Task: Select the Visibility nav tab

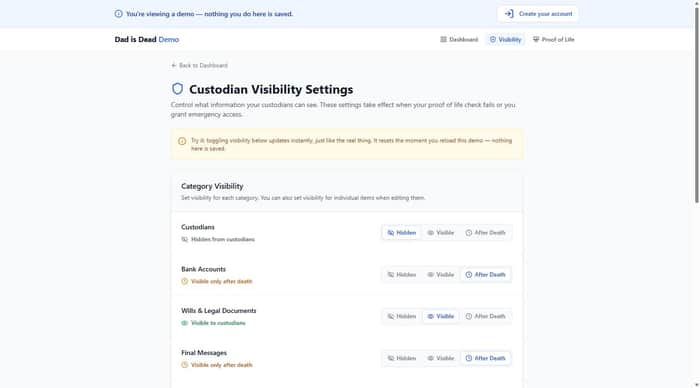Action: [x=505, y=40]
